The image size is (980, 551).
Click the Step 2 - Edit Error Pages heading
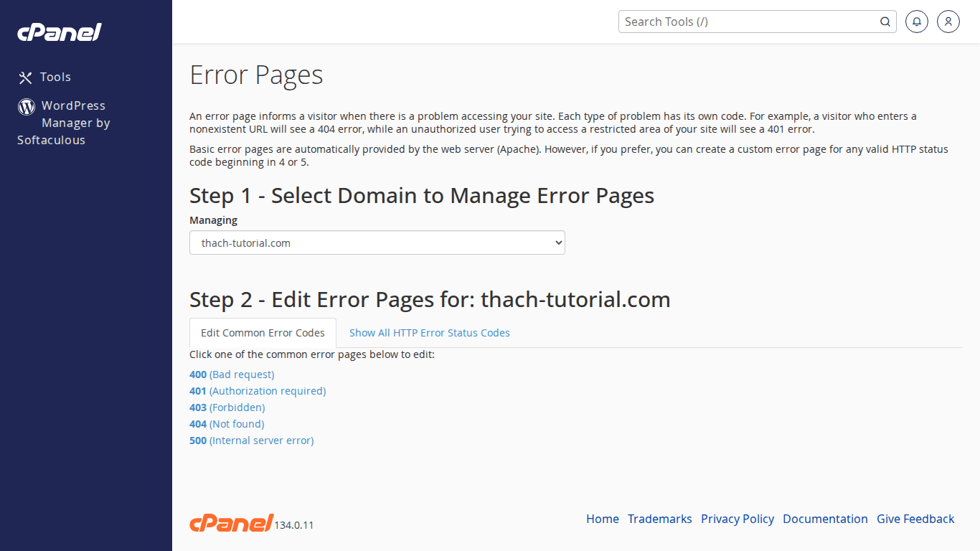430,299
